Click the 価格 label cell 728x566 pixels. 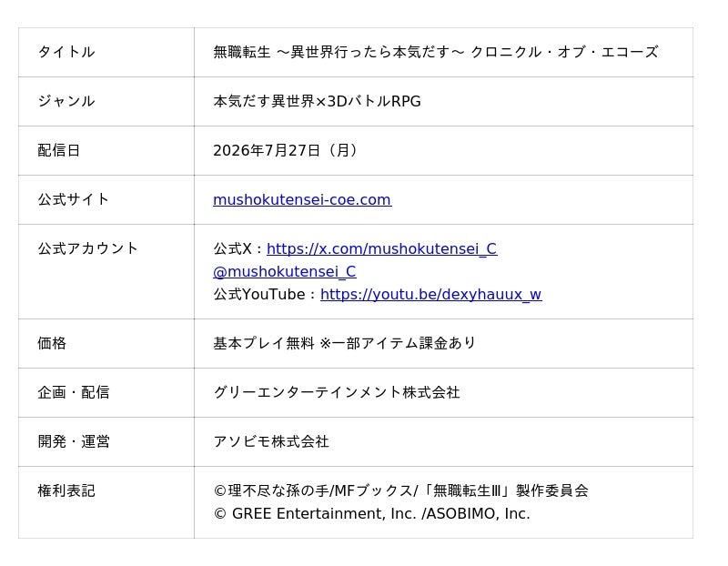point(106,344)
